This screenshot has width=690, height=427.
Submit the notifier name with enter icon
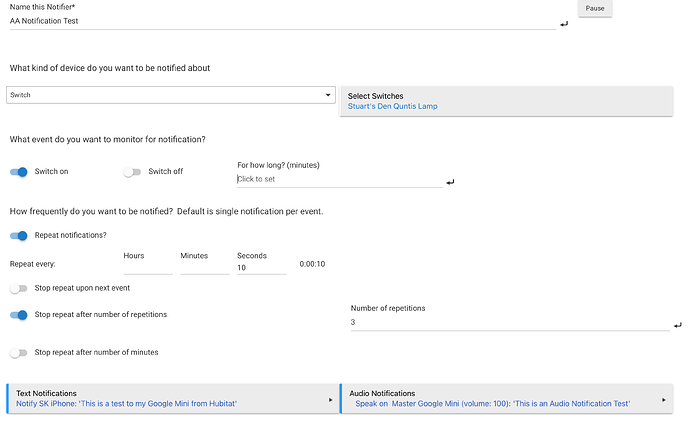[x=564, y=24]
